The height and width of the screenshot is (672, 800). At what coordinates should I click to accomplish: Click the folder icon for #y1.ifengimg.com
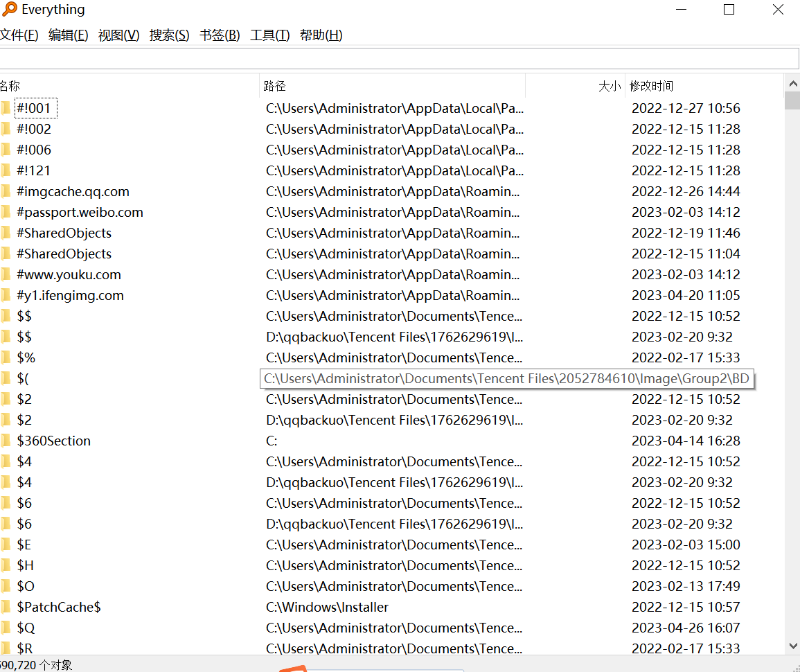(6, 295)
